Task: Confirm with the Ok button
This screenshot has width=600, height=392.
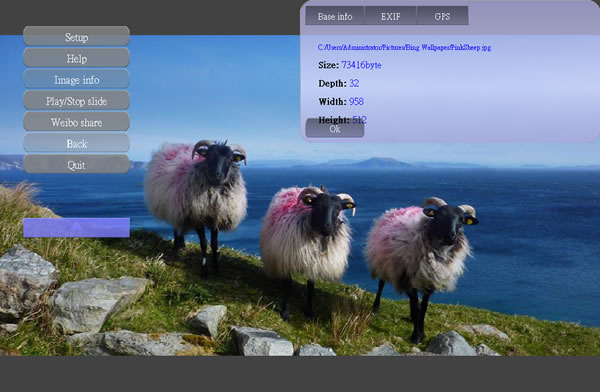Action: pyautogui.click(x=335, y=129)
